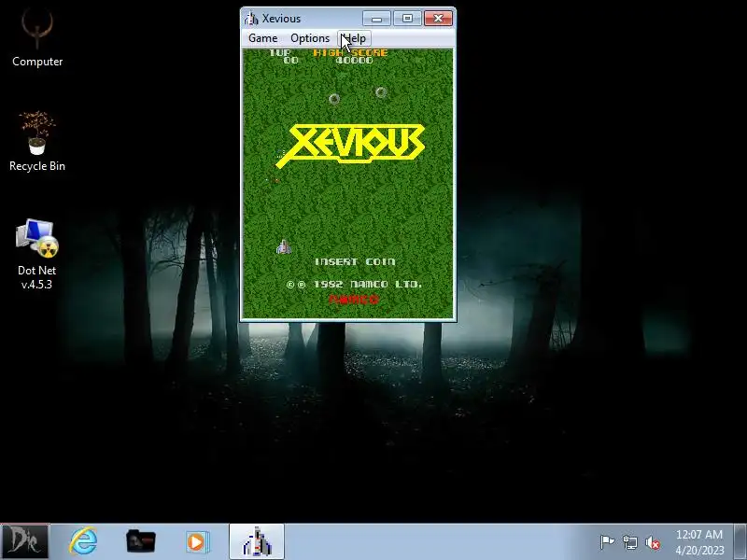
Task: Click the red NAMCO logo text
Action: pyautogui.click(x=354, y=300)
